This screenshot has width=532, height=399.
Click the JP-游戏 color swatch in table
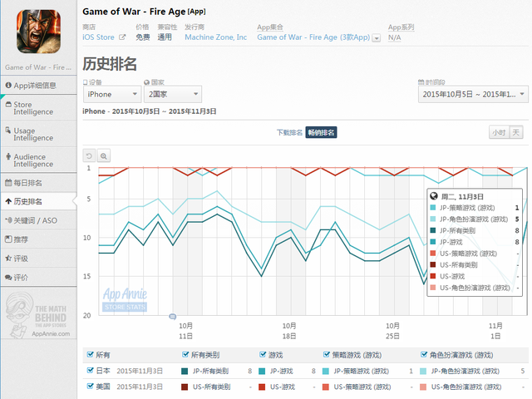(x=262, y=372)
